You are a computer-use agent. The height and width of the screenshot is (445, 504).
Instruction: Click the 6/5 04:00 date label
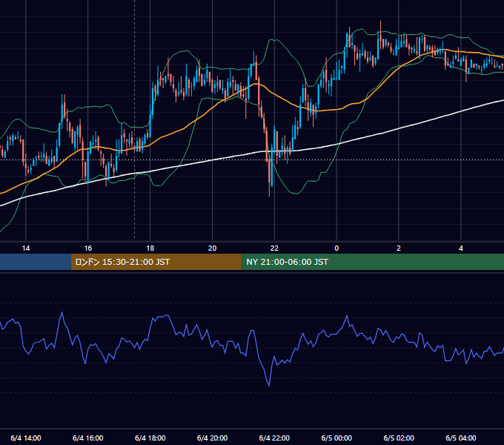tap(461, 438)
